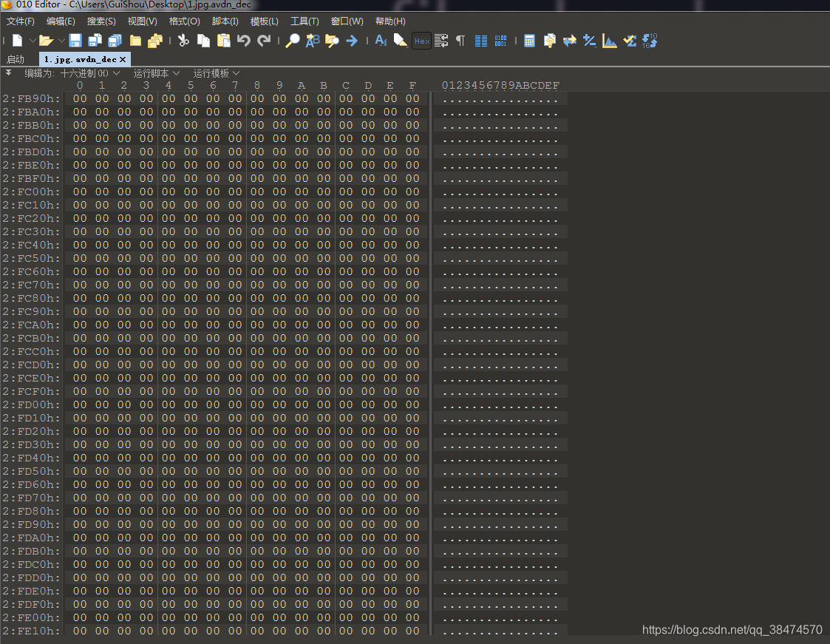830x644 pixels.
Task: Click the Close All files icon
Action: (155, 41)
